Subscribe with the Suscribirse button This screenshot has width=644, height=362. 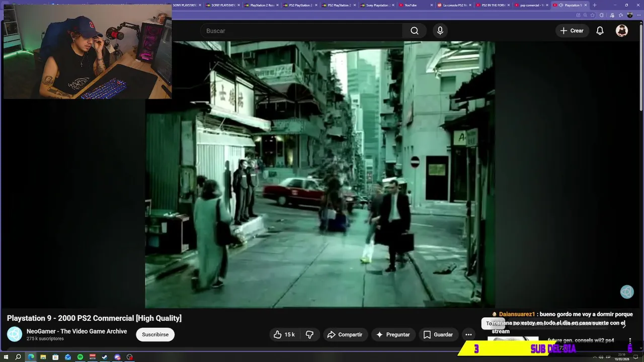point(155,334)
